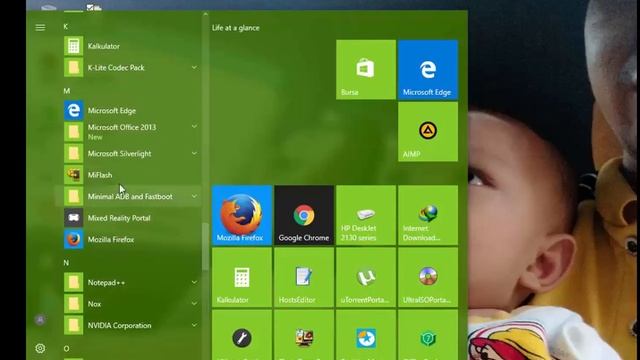The height and width of the screenshot is (360, 640).
Task: Open the HP DeskJet 2130 series tile
Action: coord(366,215)
